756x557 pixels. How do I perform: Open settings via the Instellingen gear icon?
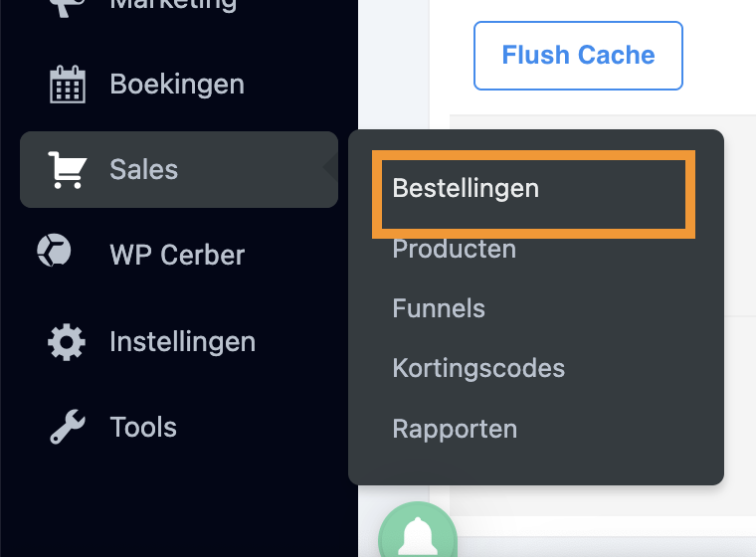[67, 342]
